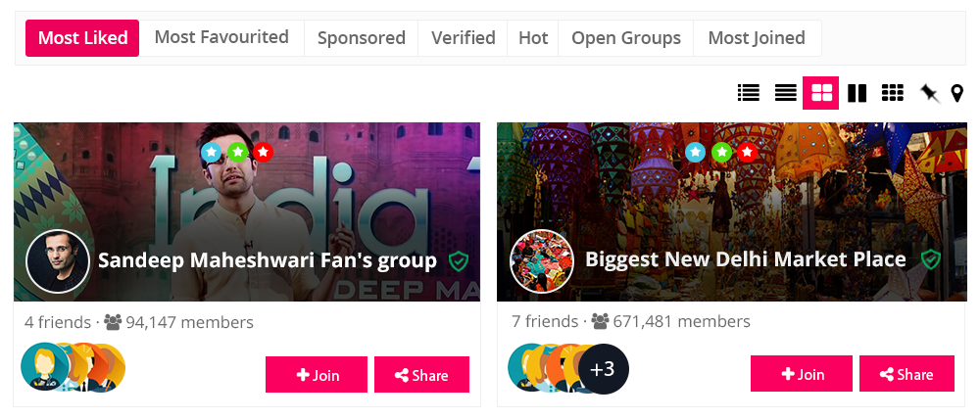Screen dimensions: 980x420
Task: Share the Biggest New Delhi Market Place group
Action: click(906, 374)
